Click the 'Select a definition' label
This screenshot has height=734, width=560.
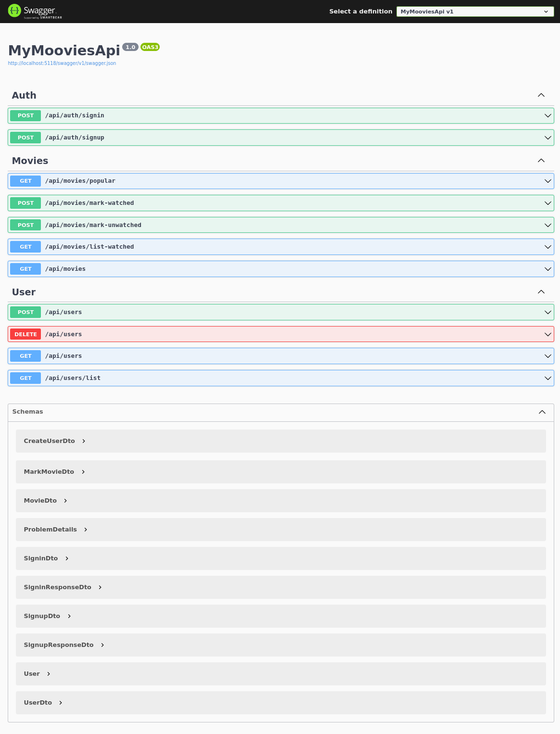(361, 12)
